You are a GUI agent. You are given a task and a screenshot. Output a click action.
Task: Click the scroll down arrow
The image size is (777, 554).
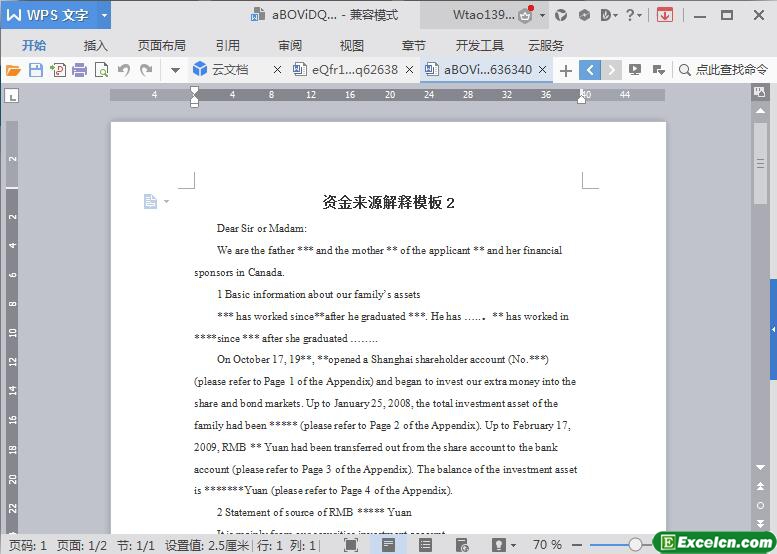click(x=760, y=467)
